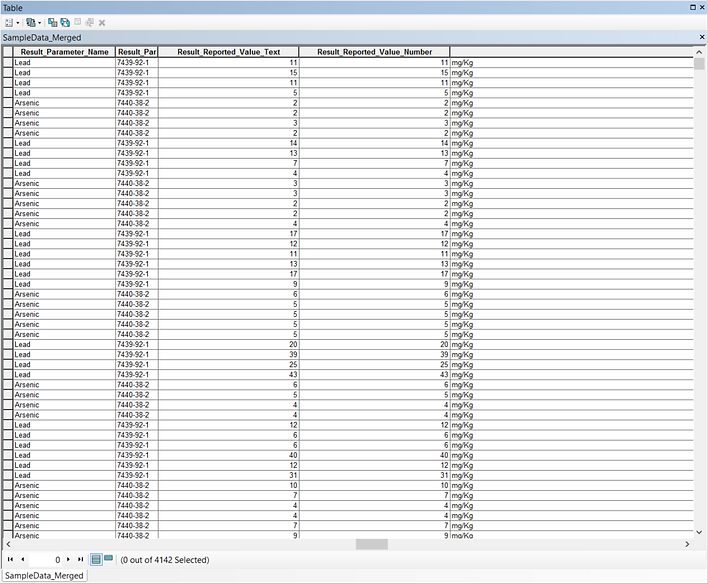
Task: Expand the Table Options dropdown arrow
Action: point(18,23)
